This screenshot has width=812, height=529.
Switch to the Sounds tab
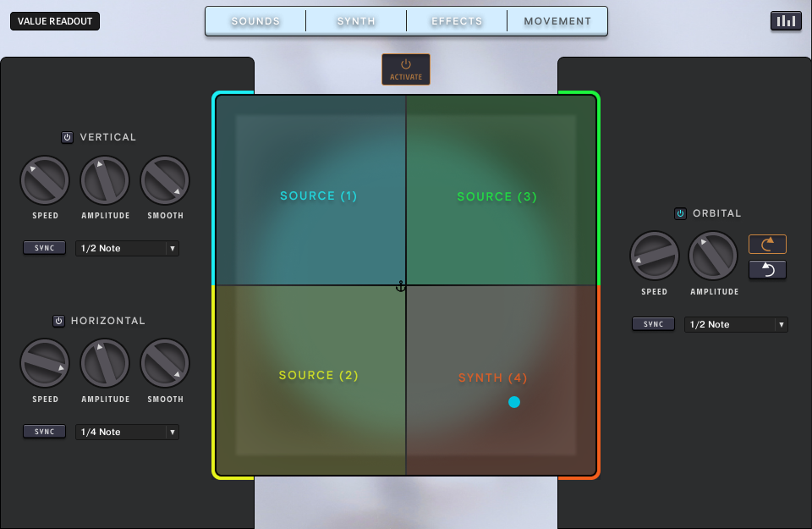[x=255, y=21]
